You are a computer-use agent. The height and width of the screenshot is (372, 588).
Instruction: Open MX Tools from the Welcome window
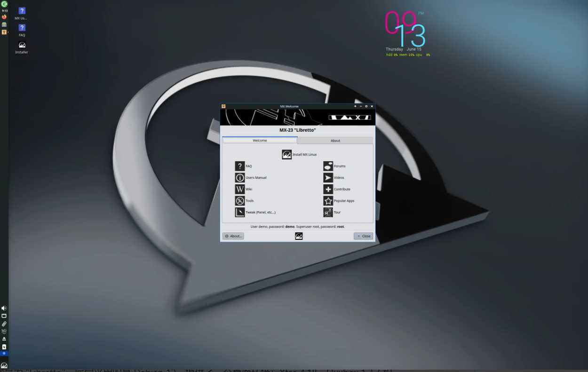point(244,201)
